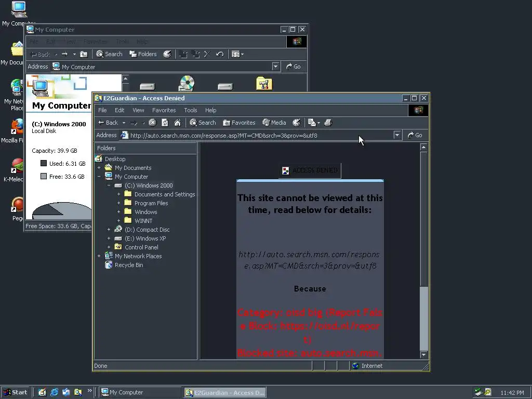
Task: Switch to the My Computer taskbar button
Action: (x=140, y=393)
